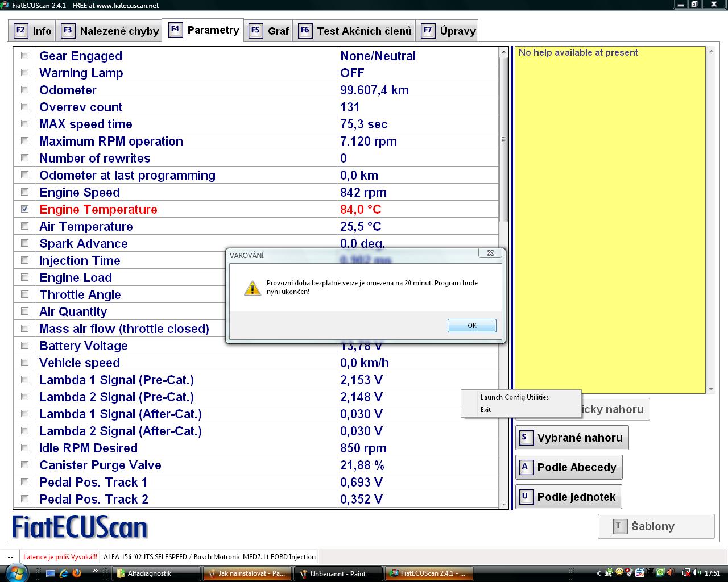This screenshot has width=728, height=582.
Task: Open the Windows Start menu orb
Action: pos(15,572)
